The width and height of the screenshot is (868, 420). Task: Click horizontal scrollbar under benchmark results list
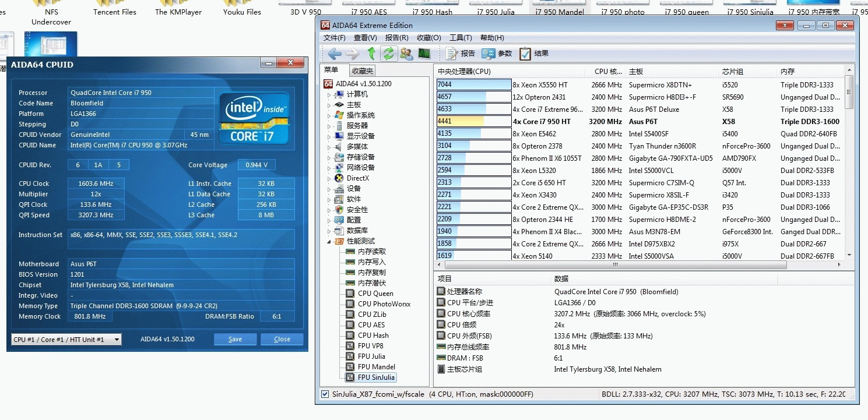tap(614, 264)
